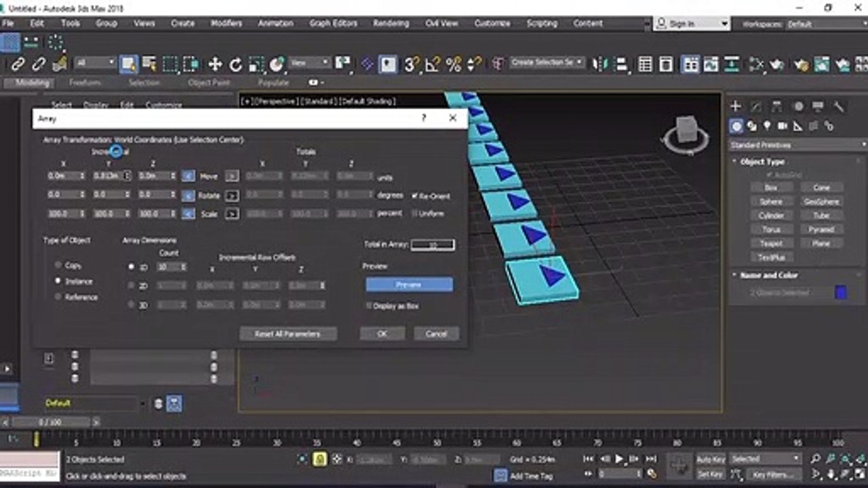The height and width of the screenshot is (488, 868).
Task: Select Copy radio in Type of Object
Action: (58, 265)
